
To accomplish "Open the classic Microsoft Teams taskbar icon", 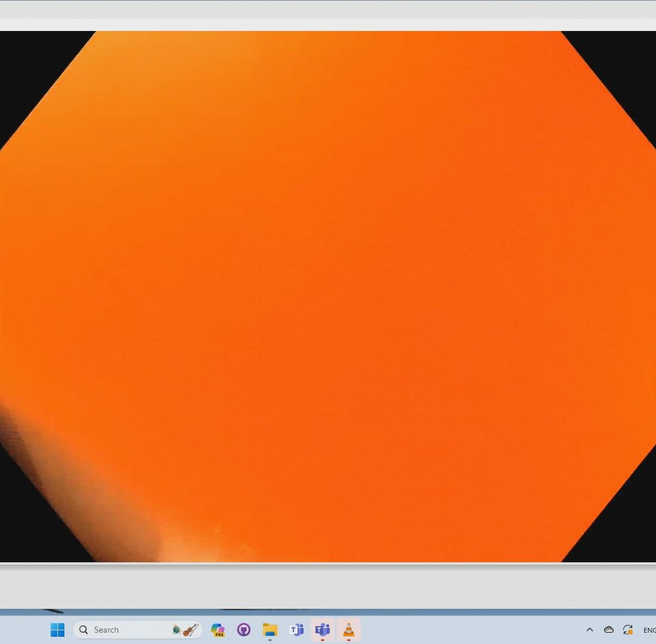I will point(296,629).
